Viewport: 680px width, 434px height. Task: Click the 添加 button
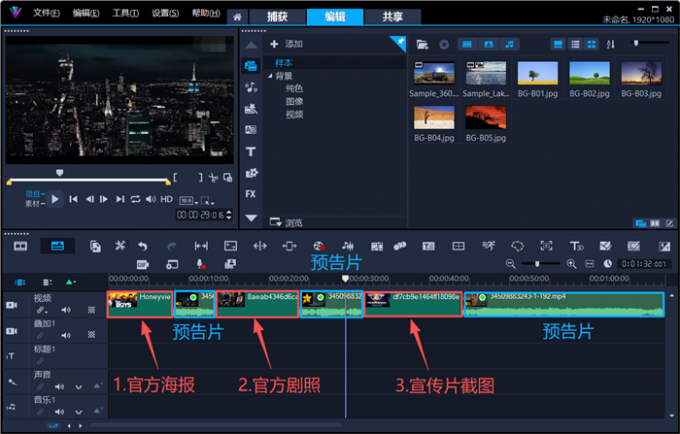tap(286, 44)
